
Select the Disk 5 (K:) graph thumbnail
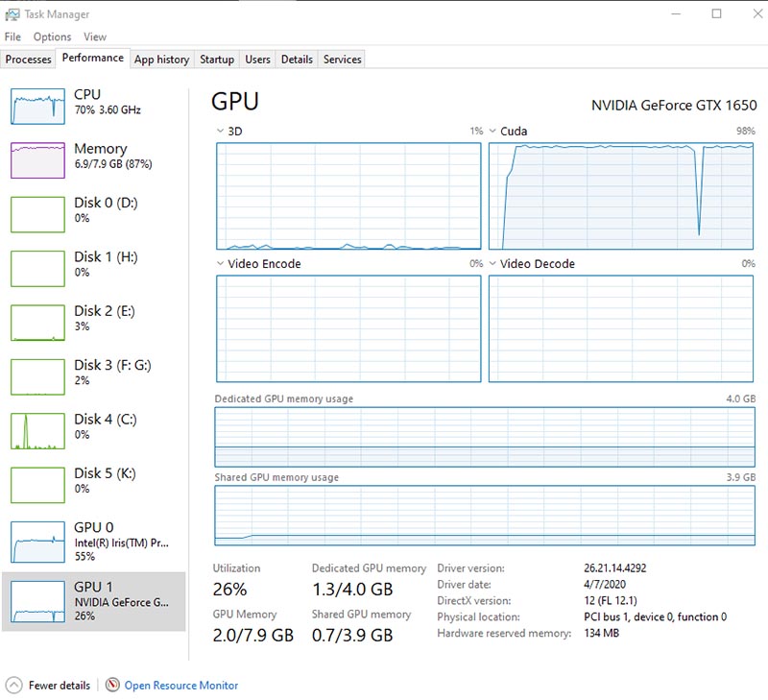[37, 485]
